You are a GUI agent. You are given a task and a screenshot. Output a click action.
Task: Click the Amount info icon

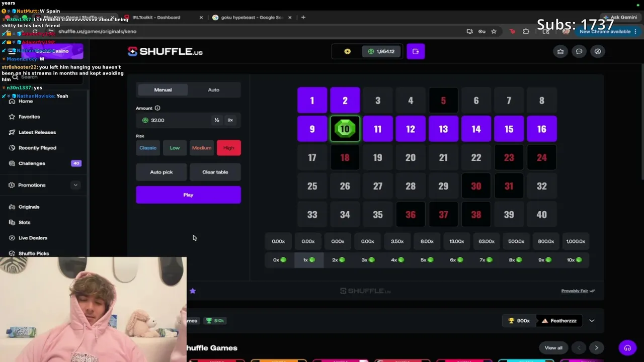click(157, 108)
